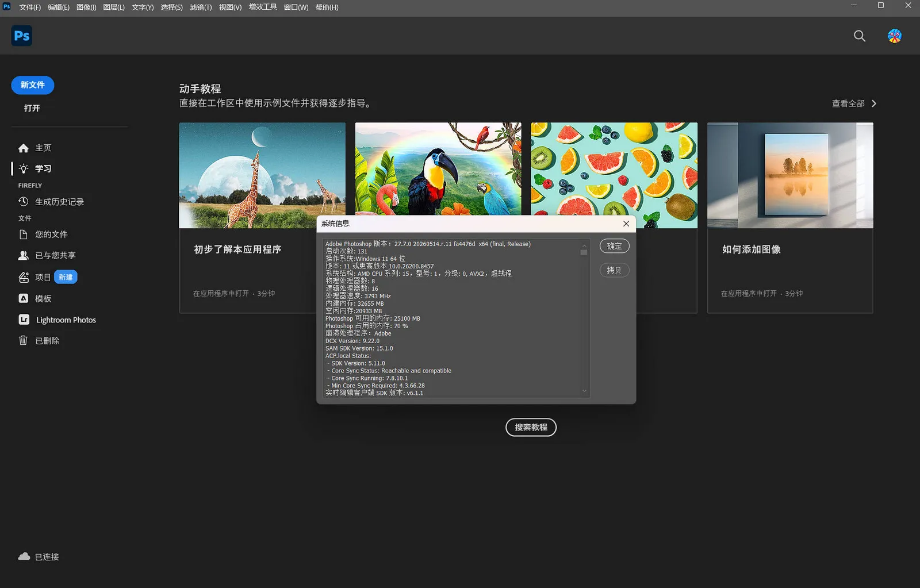
Task: Open the 文字(Y) menu
Action: tap(143, 7)
